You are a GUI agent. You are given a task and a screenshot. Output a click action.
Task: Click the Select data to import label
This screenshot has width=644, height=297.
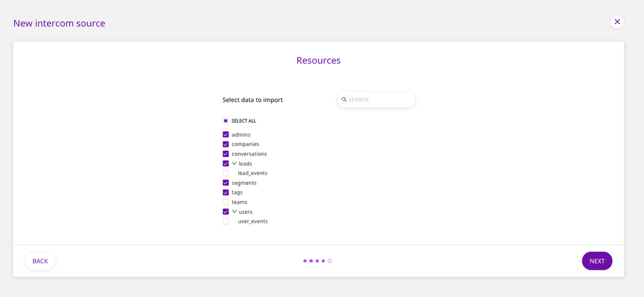[x=253, y=100]
